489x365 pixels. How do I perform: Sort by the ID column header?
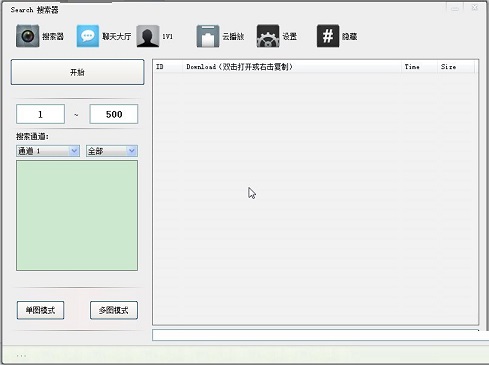pos(168,67)
